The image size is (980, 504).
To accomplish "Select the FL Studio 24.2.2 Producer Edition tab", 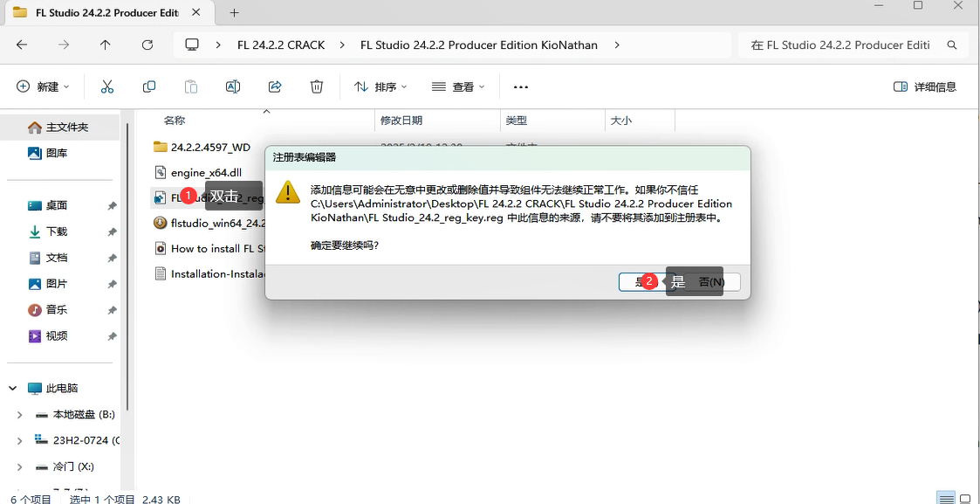I will (x=107, y=12).
